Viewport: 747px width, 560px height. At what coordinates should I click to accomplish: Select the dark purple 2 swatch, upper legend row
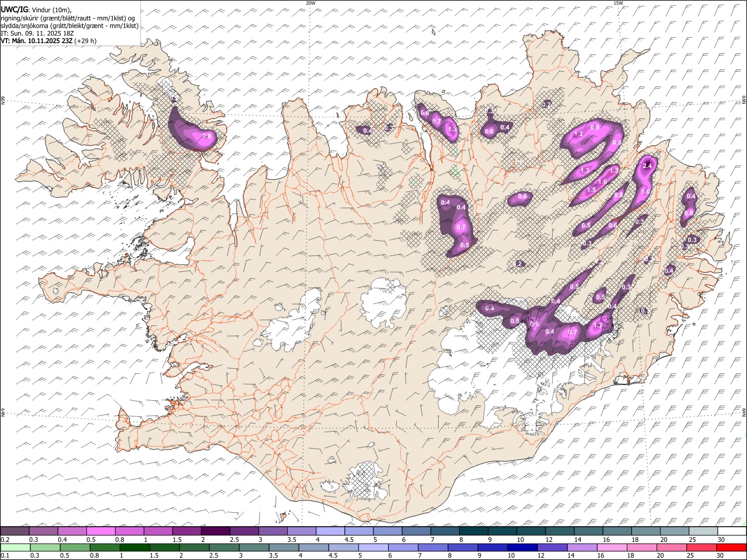[215, 531]
